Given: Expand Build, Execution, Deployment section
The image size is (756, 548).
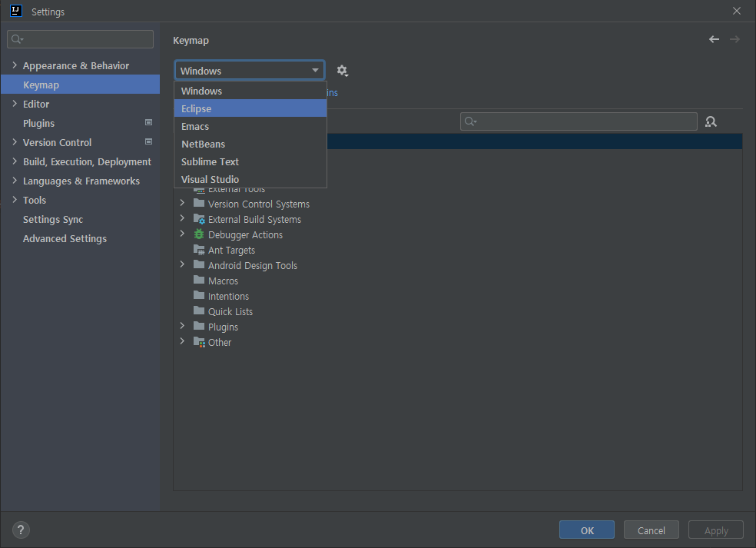Looking at the screenshot, I should click(15, 161).
